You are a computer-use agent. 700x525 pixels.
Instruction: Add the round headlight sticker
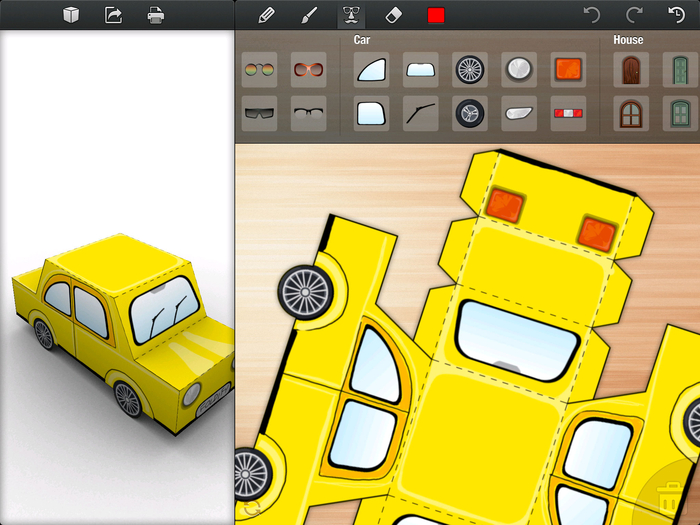[x=519, y=69]
